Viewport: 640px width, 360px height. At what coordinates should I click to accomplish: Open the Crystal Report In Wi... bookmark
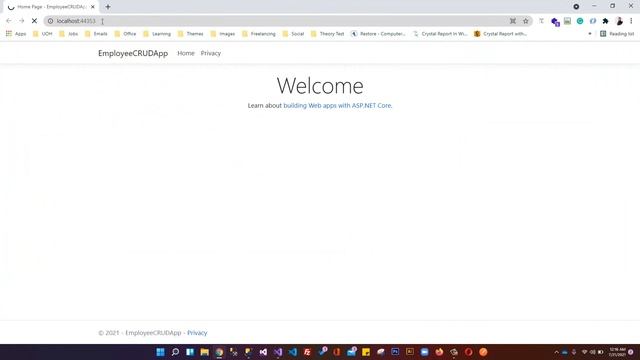(x=440, y=34)
